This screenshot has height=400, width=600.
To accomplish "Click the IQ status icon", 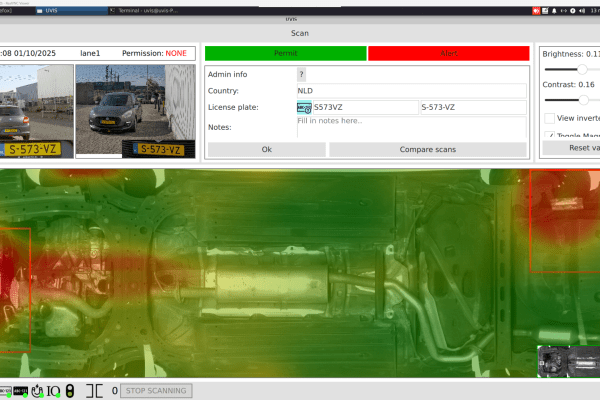I will pyautogui.click(x=53, y=391).
